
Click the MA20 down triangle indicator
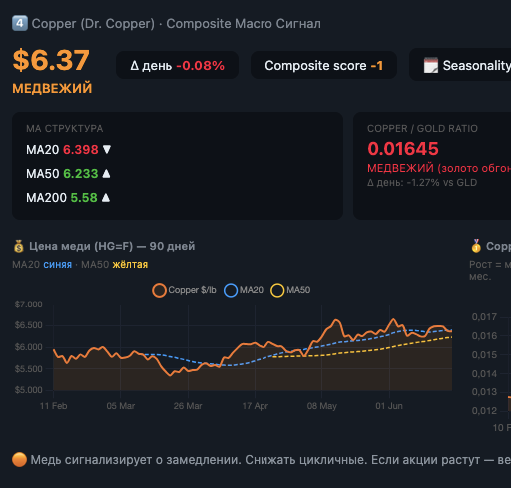point(107,149)
